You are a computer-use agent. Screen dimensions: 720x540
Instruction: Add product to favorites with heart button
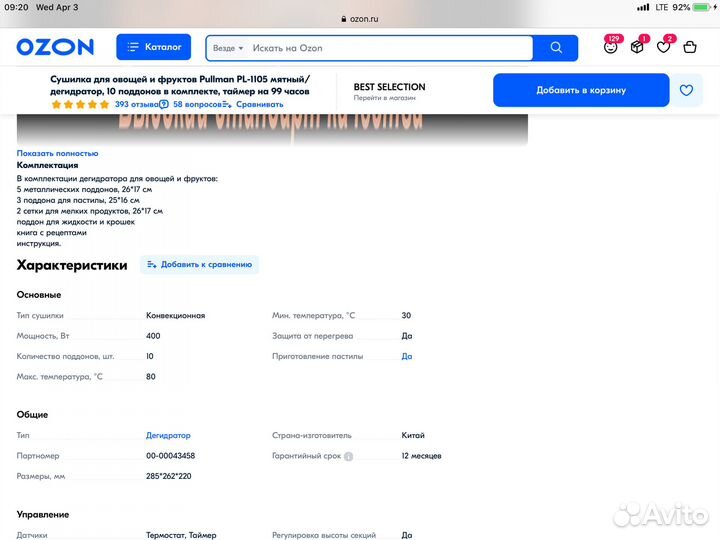click(686, 90)
